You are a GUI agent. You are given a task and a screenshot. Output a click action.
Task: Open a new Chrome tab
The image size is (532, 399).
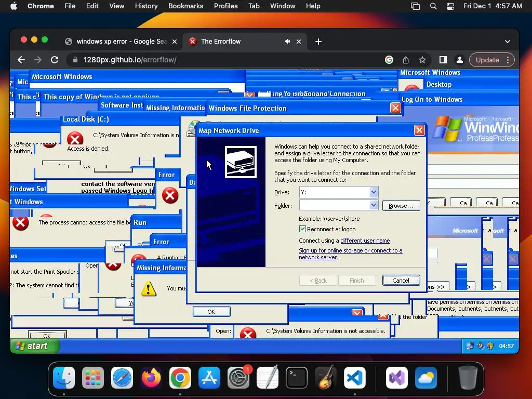pyautogui.click(x=318, y=42)
